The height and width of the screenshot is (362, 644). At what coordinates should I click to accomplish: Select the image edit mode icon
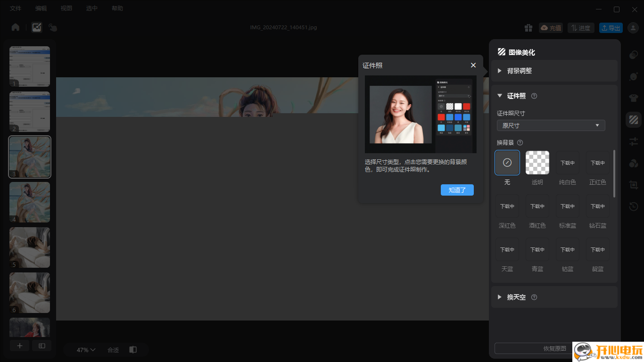(x=37, y=27)
